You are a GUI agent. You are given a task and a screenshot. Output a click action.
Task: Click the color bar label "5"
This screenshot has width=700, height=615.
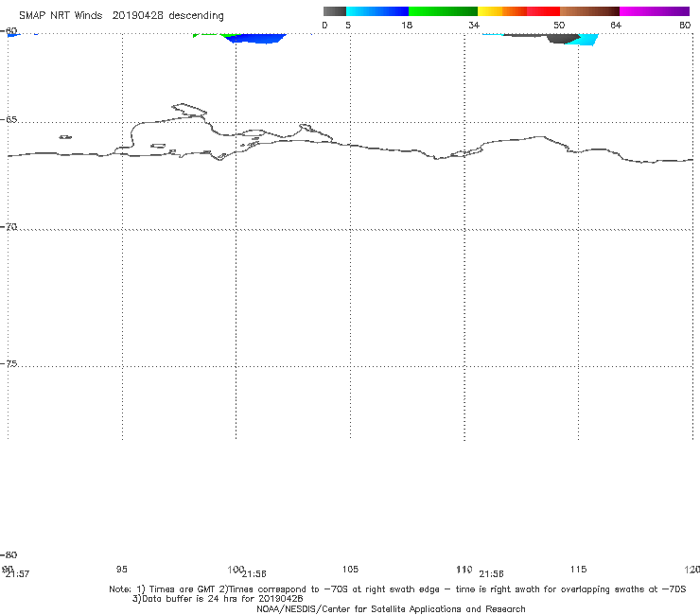[x=348, y=26]
